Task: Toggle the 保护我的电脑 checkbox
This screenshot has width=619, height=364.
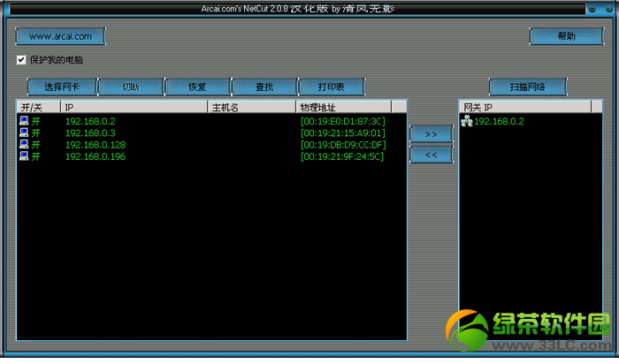Action: tap(21, 60)
